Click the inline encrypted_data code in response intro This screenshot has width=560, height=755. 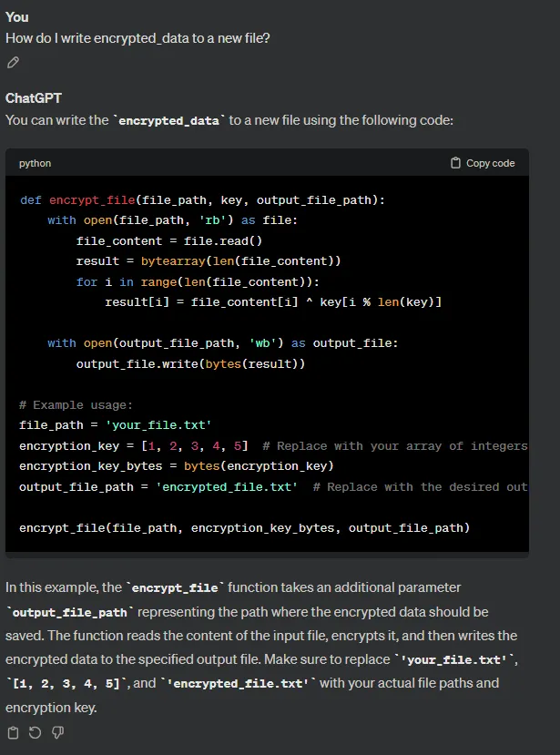click(168, 120)
